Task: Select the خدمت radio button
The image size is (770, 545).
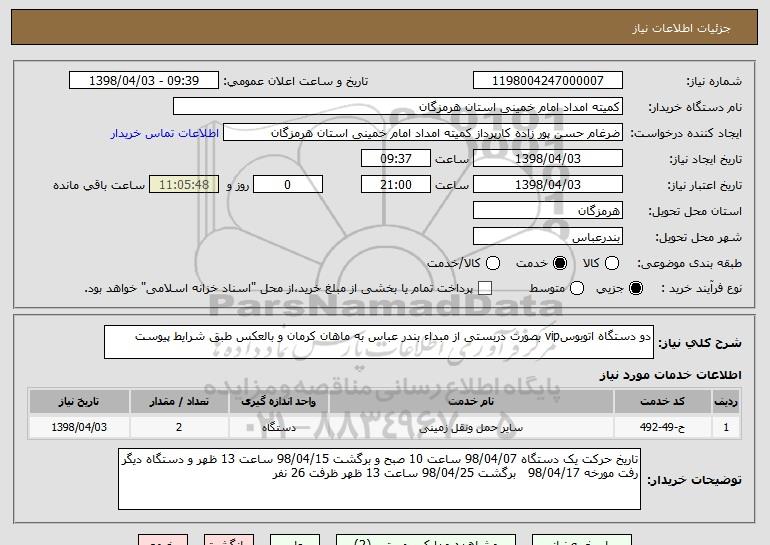Action: click(x=560, y=263)
